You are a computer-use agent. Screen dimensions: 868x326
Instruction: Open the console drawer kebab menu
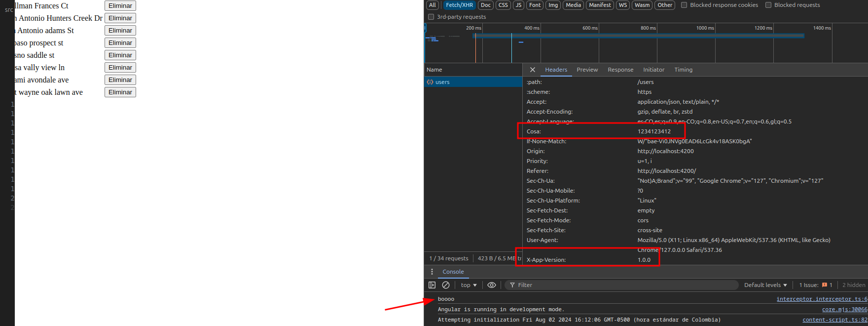pyautogui.click(x=432, y=272)
